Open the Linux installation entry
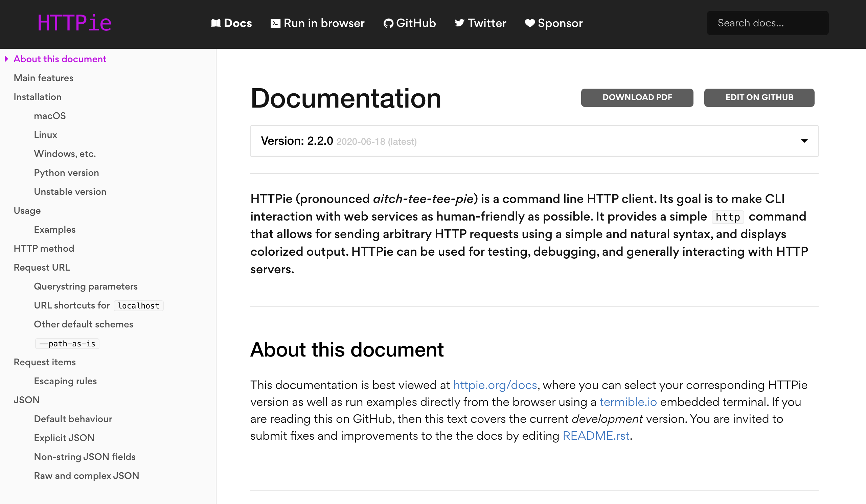This screenshot has height=504, width=866. tap(45, 135)
